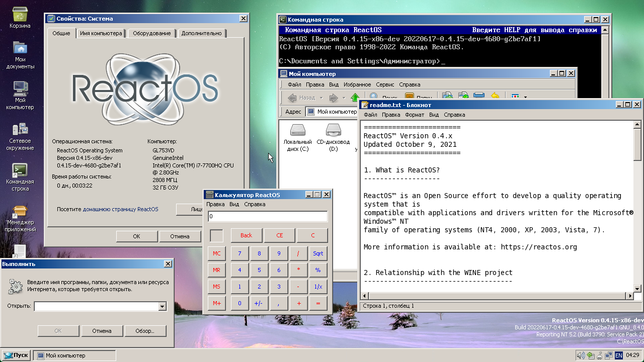This screenshot has height=362, width=644.
Task: Click the Свойства: Система title bar icon
Action: 51,19
